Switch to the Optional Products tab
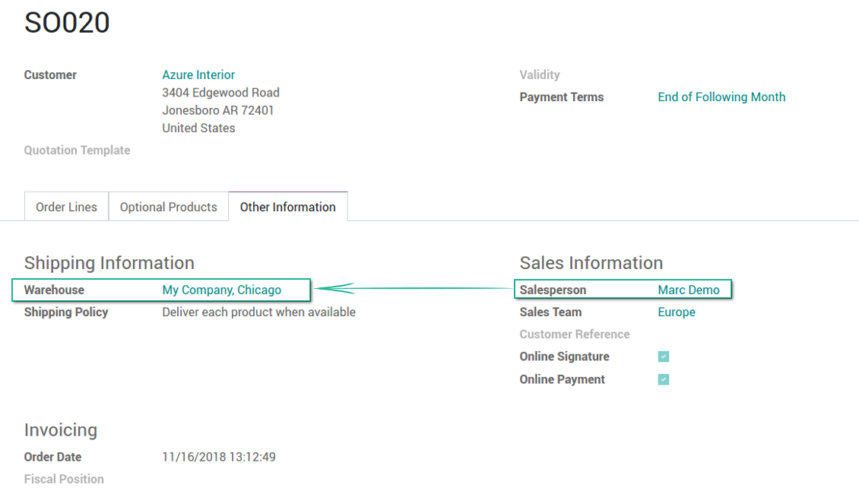Image resolution: width=859 pixels, height=504 pixels. 168,207
